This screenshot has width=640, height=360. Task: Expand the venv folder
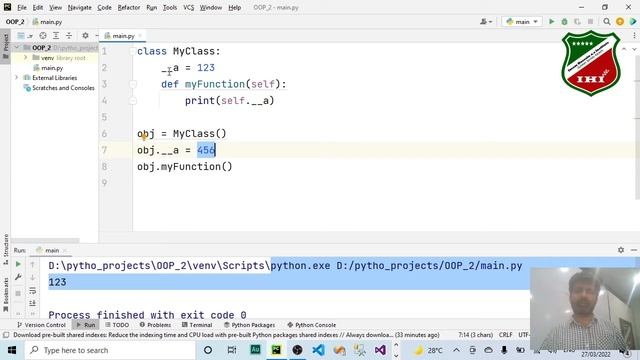pyautogui.click(x=25, y=58)
